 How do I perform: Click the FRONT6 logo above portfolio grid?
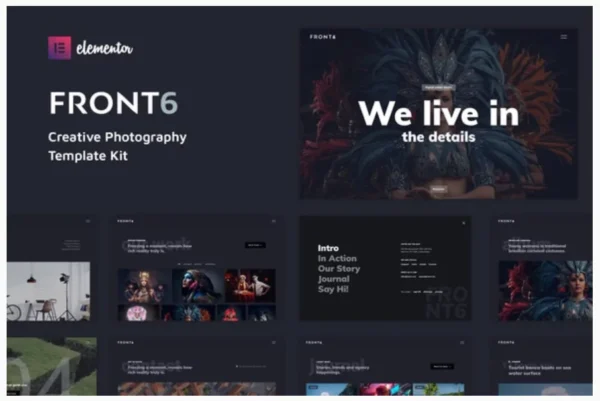point(125,221)
